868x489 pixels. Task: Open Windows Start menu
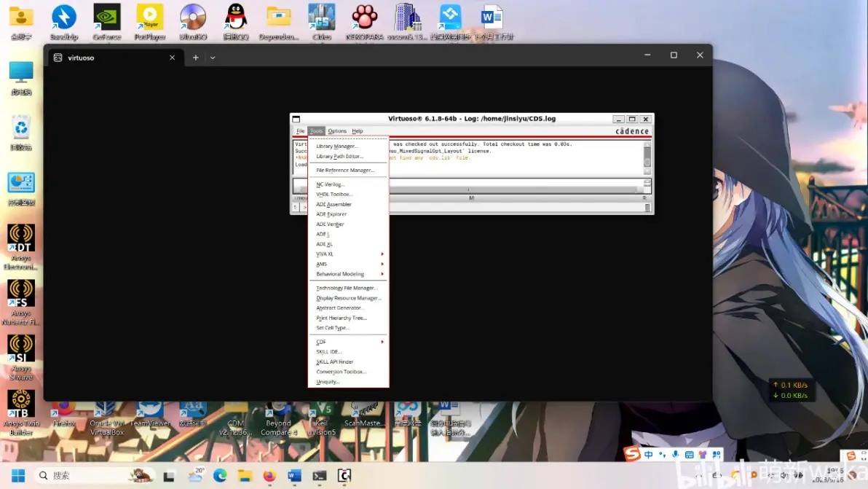pos(18,476)
